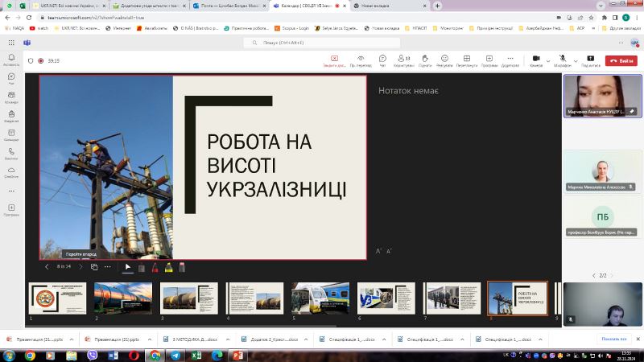Open the reactions smiley menu
Viewport: 644px width, 362px height.
pos(444,61)
